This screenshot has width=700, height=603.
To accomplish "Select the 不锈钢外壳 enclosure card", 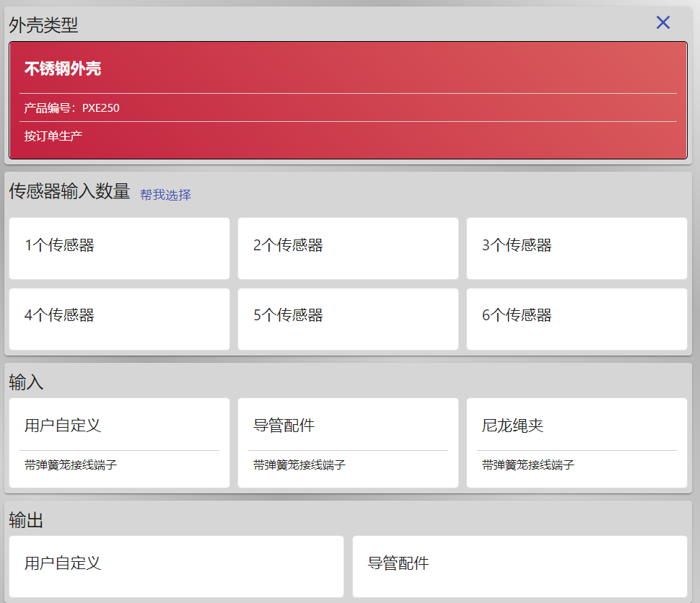I will point(348,100).
